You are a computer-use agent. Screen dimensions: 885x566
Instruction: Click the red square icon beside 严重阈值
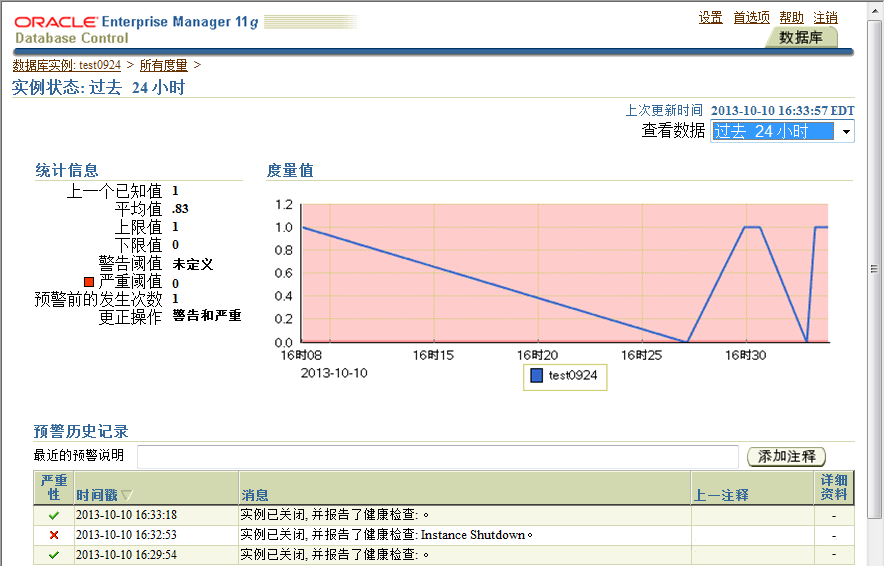pos(89,283)
